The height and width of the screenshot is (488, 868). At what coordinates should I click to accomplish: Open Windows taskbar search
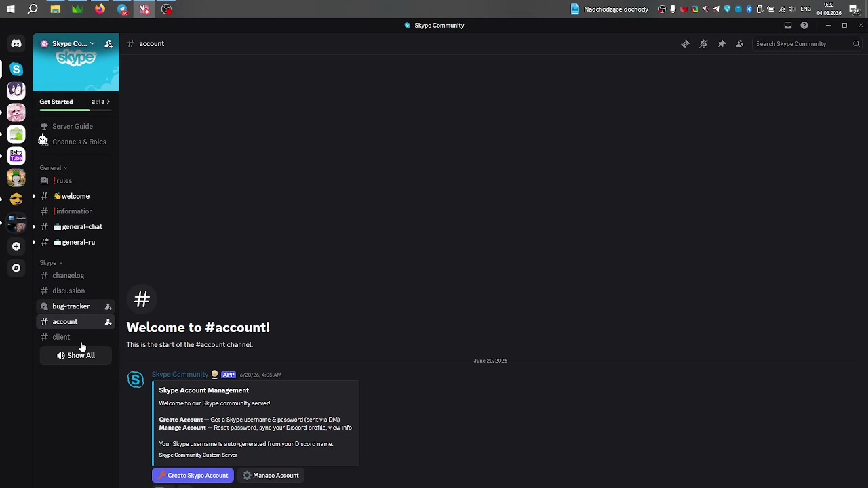point(33,9)
